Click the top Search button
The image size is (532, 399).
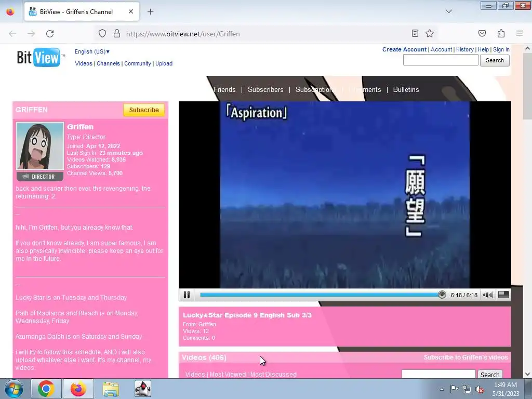(x=495, y=60)
